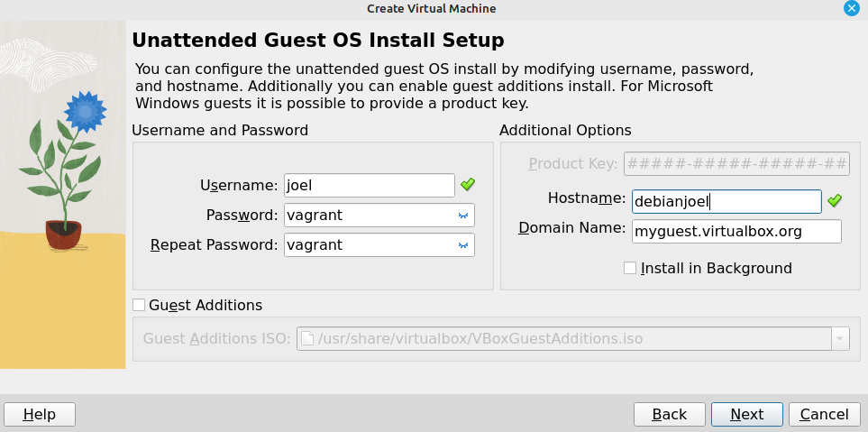Image resolution: width=868 pixels, height=432 pixels.
Task: Click Repeat Password's eye reveal icon
Action: (x=463, y=244)
